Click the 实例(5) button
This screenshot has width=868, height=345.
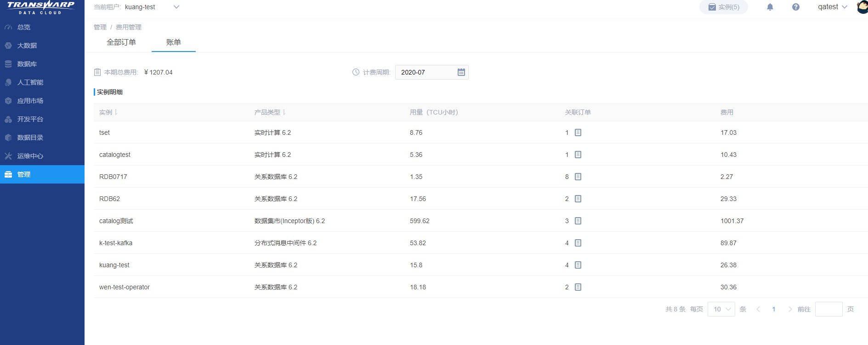point(724,7)
